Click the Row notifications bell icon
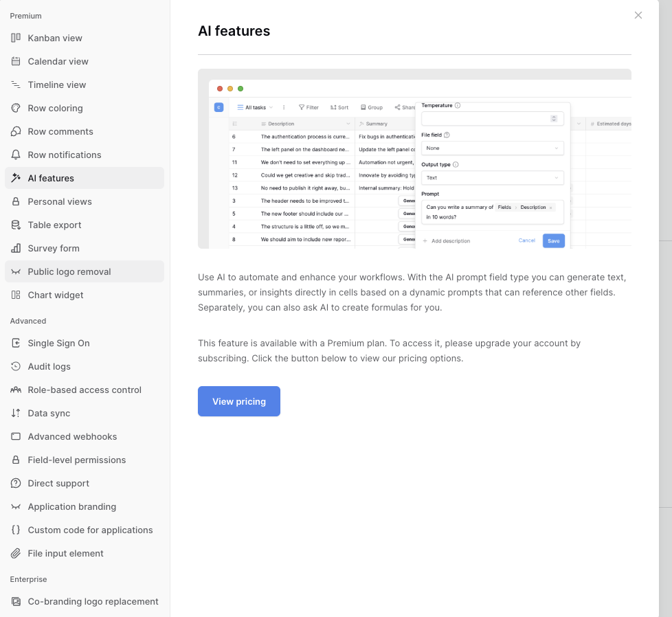Screen dimensions: 672x617 (x=16, y=155)
